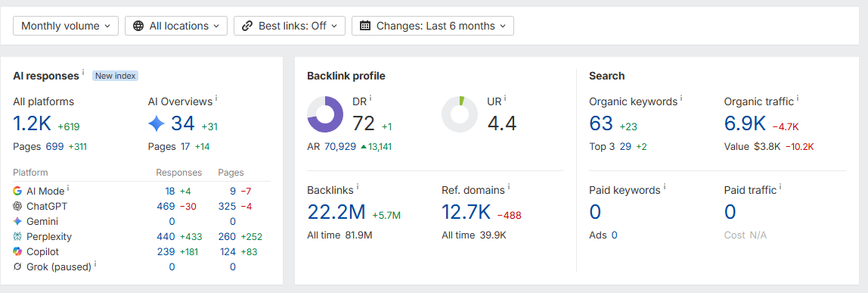Click the Gemini platform icon
The width and height of the screenshot is (868, 293).
(x=17, y=222)
